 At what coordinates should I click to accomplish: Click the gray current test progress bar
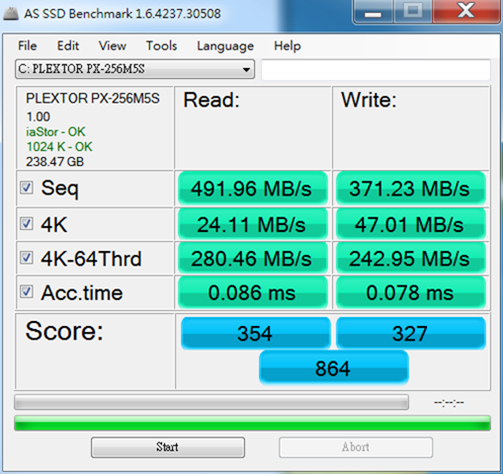tap(211, 402)
